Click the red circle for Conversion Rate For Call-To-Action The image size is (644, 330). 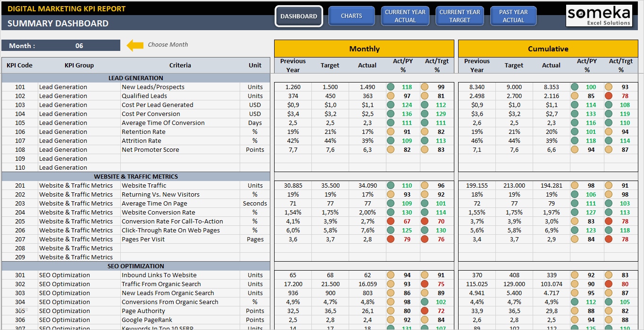pyautogui.click(x=391, y=221)
